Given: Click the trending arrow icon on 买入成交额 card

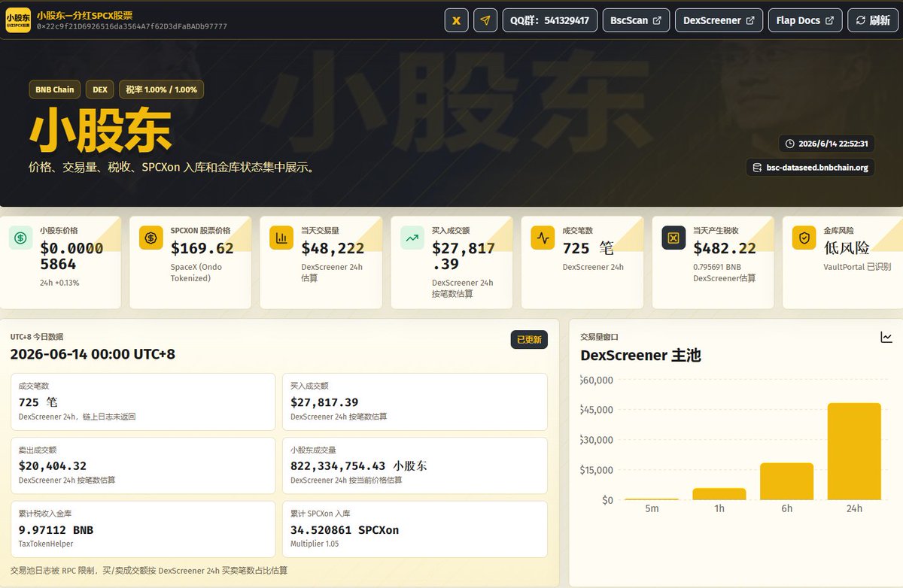Looking at the screenshot, I should pos(412,238).
